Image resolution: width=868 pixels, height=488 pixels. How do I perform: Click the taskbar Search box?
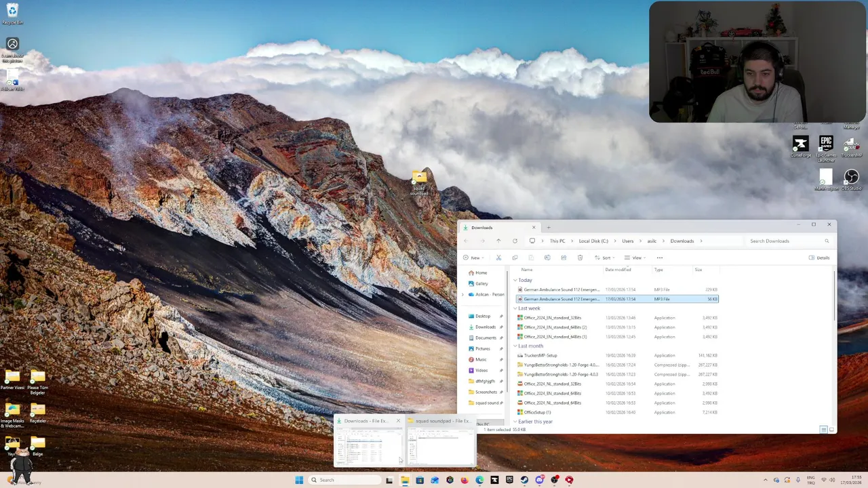tap(343, 480)
